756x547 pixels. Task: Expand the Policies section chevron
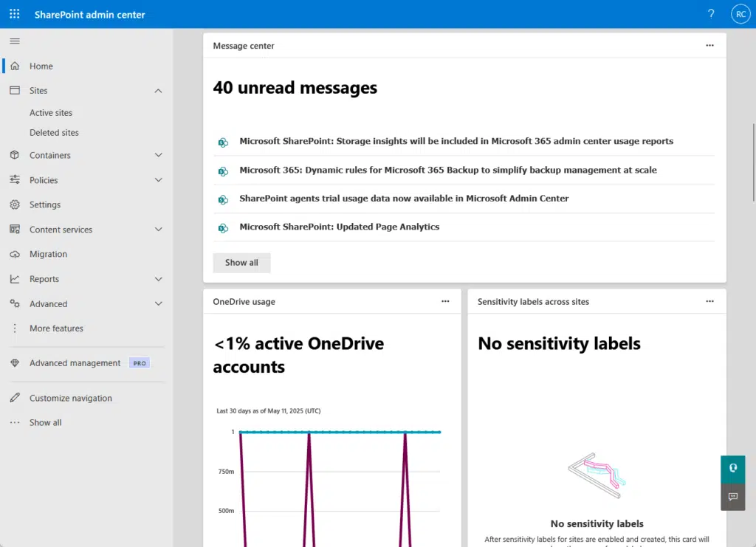pos(158,180)
